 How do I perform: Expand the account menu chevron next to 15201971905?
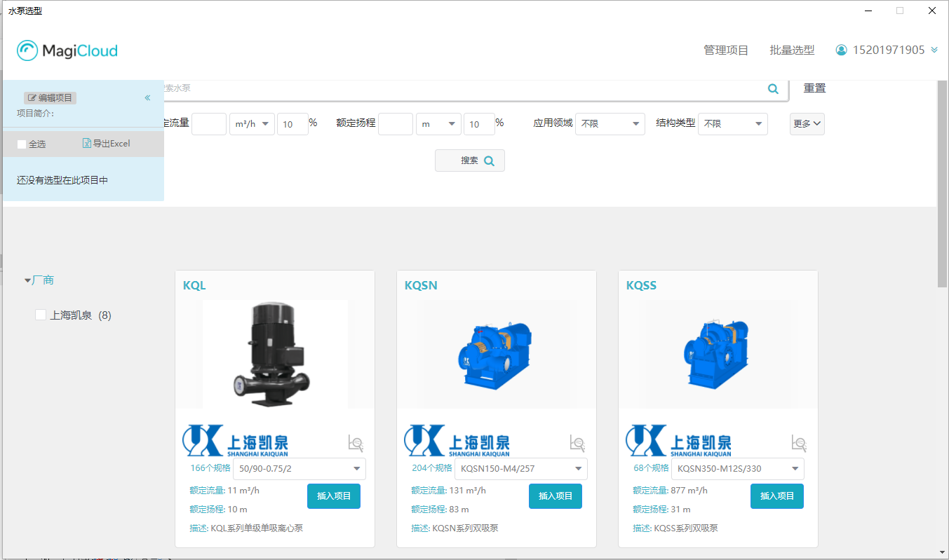(934, 50)
